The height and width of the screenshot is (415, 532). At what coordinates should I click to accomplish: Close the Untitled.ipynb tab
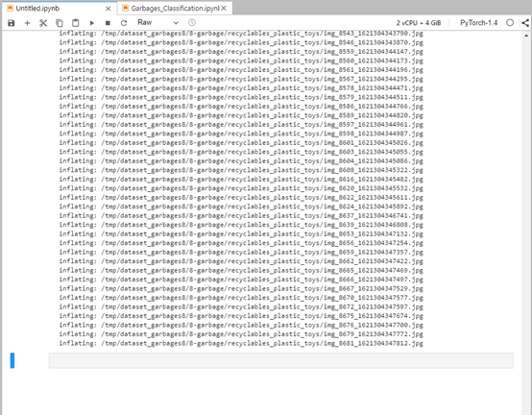tap(109, 9)
